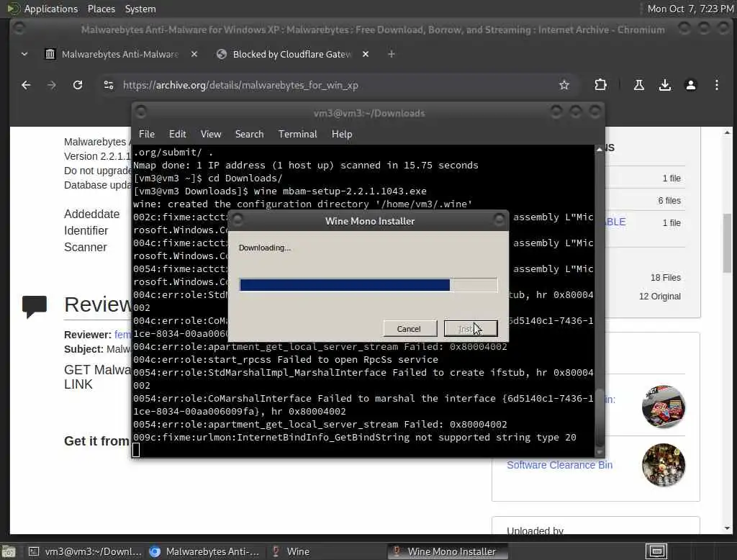Close the Malwarebytes Anti-Malware tab
This screenshot has height=560, width=737.
pos(194,54)
